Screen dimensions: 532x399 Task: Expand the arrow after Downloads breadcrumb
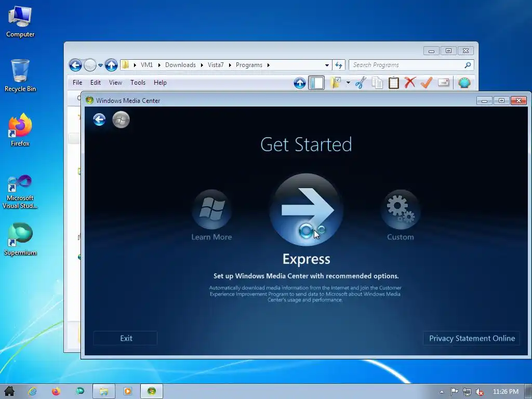click(x=202, y=65)
